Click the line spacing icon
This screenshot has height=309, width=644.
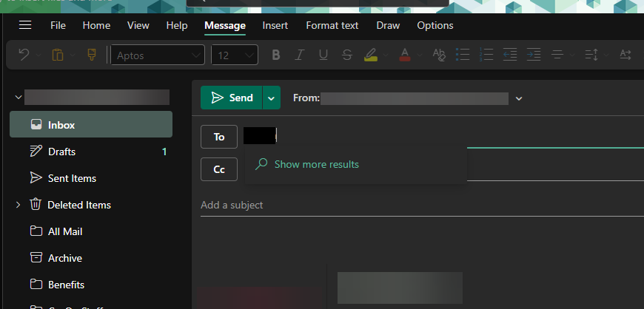coord(592,55)
